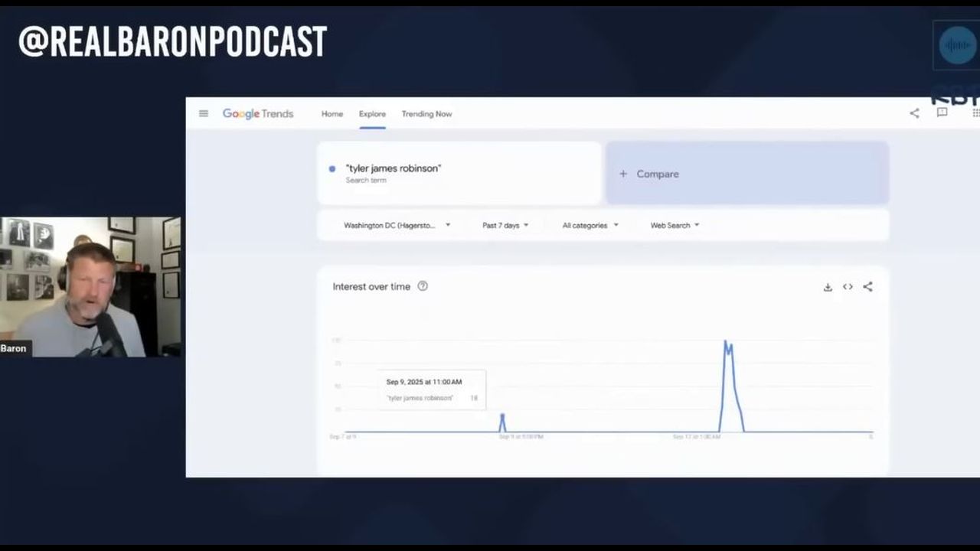Open the Google apps grid icon
The image size is (980, 551).
975,113
